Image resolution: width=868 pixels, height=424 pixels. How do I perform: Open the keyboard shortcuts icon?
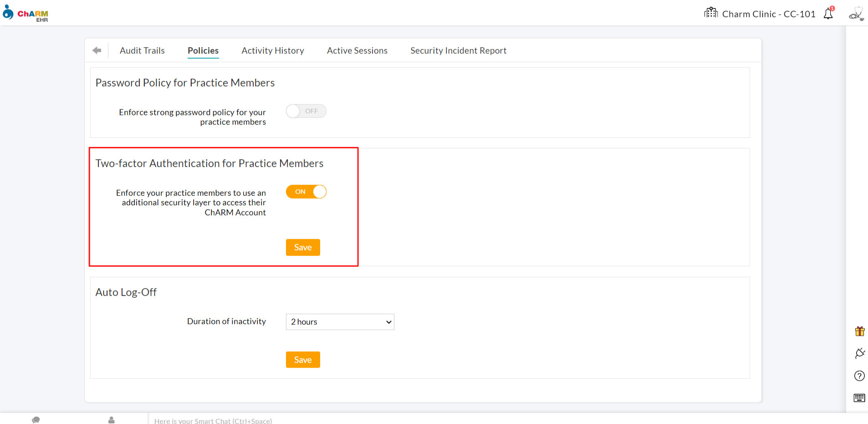click(x=860, y=398)
